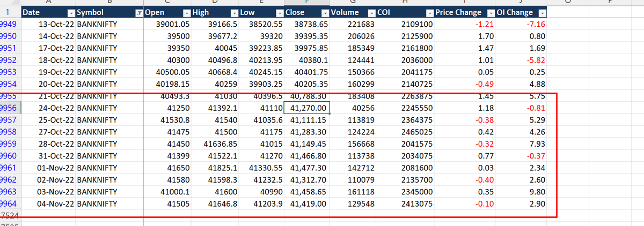Click the OI change value -5.82

(x=537, y=61)
